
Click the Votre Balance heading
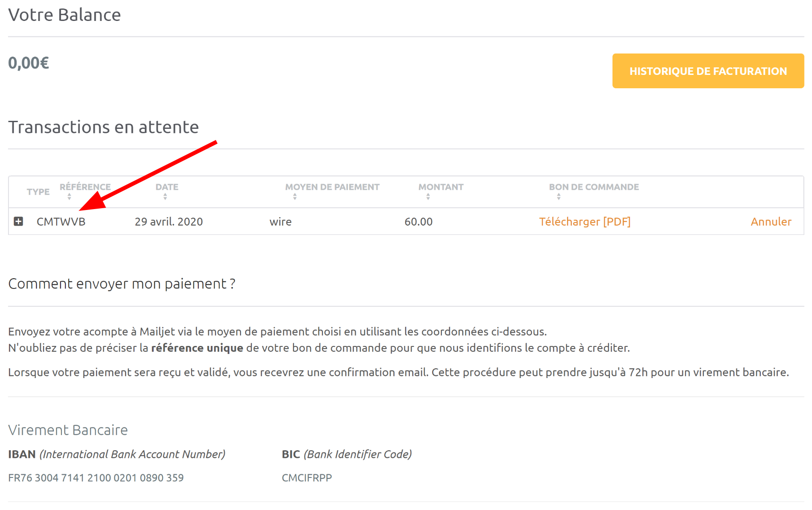coord(65,15)
